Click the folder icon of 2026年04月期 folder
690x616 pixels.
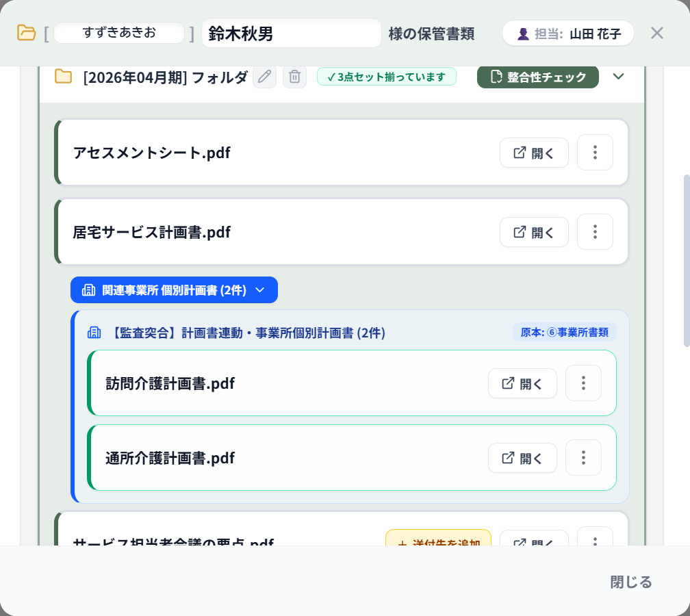(x=64, y=77)
